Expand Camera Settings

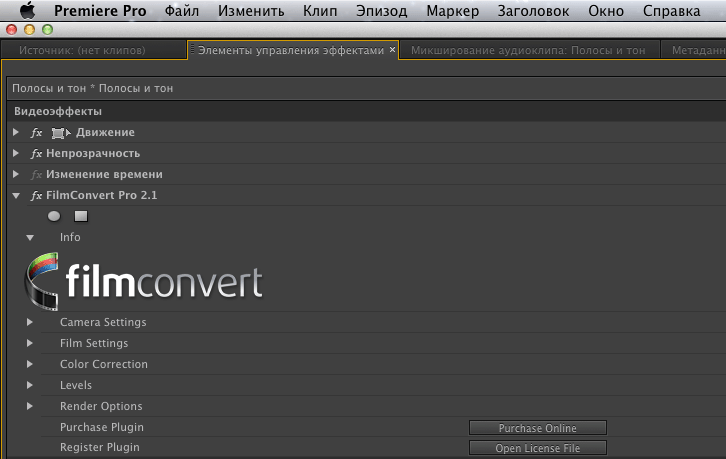coord(30,322)
